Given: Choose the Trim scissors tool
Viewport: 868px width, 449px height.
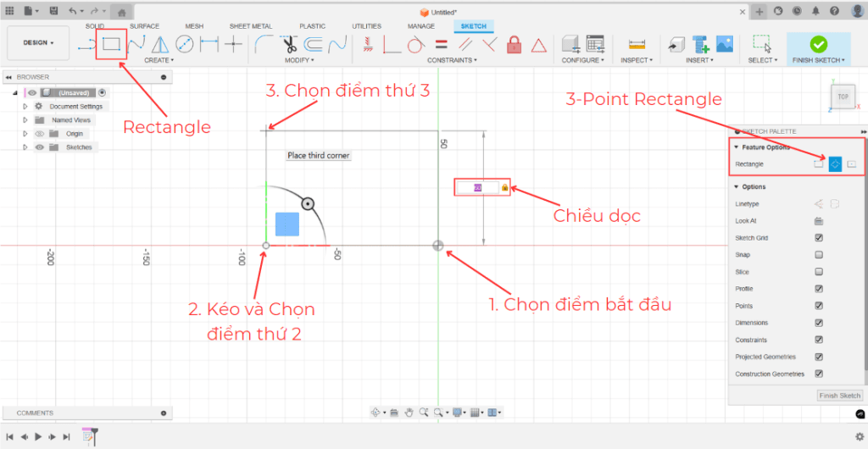Looking at the screenshot, I should tap(289, 44).
